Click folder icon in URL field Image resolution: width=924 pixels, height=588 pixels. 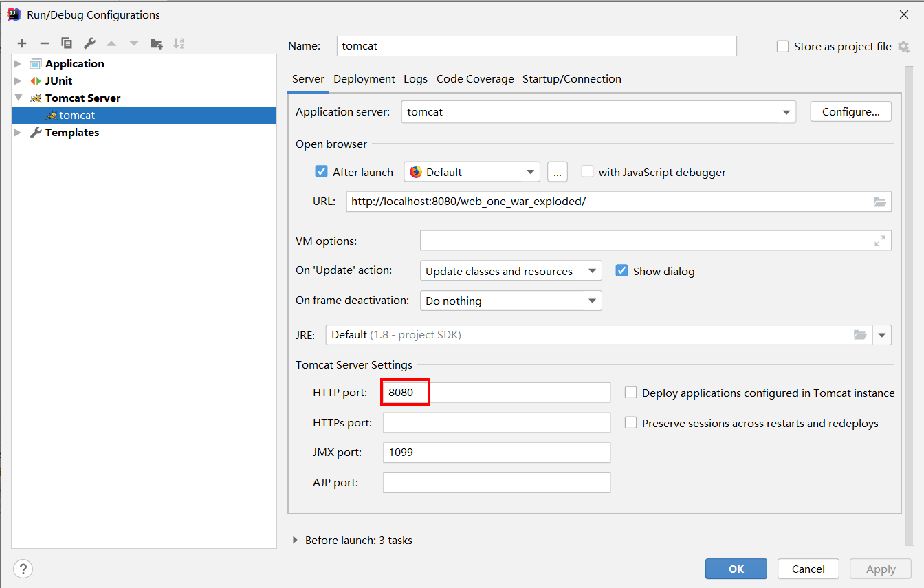(880, 202)
